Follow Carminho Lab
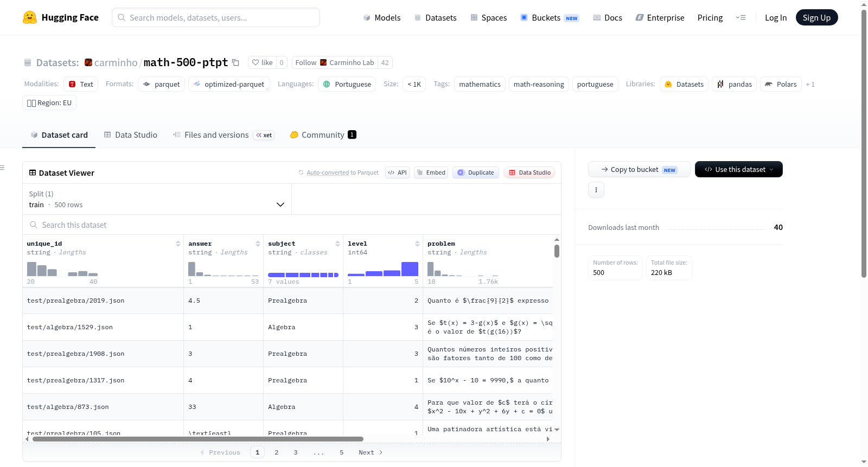The width and height of the screenshot is (868, 467). (335, 62)
